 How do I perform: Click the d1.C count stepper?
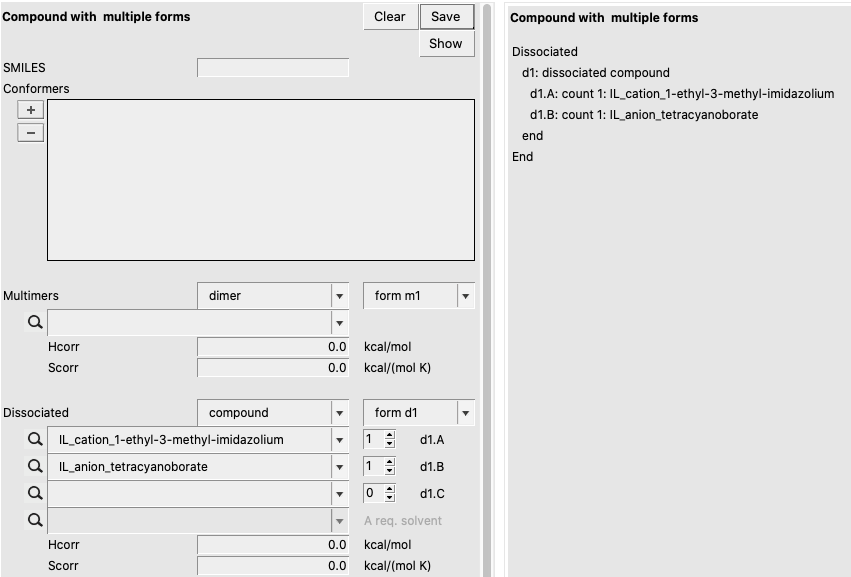[379, 493]
